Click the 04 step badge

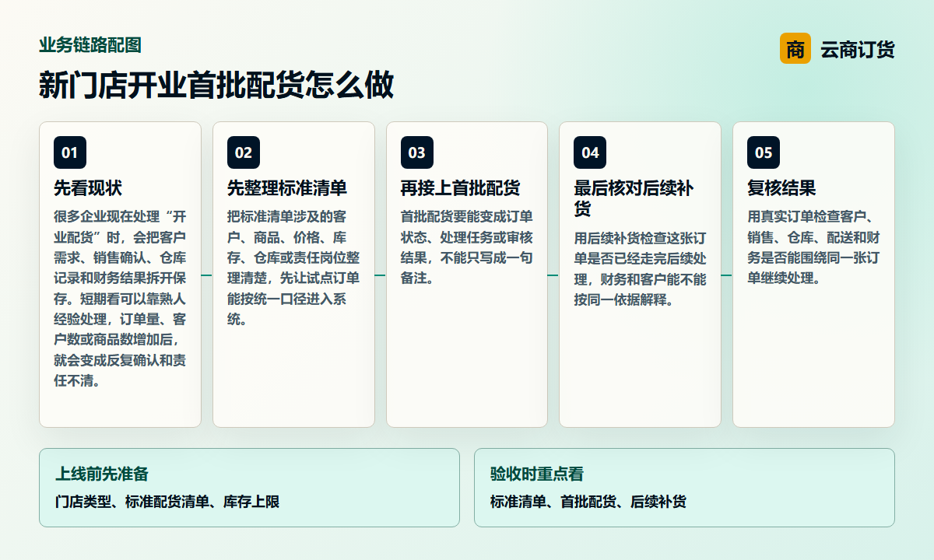pyautogui.click(x=590, y=152)
